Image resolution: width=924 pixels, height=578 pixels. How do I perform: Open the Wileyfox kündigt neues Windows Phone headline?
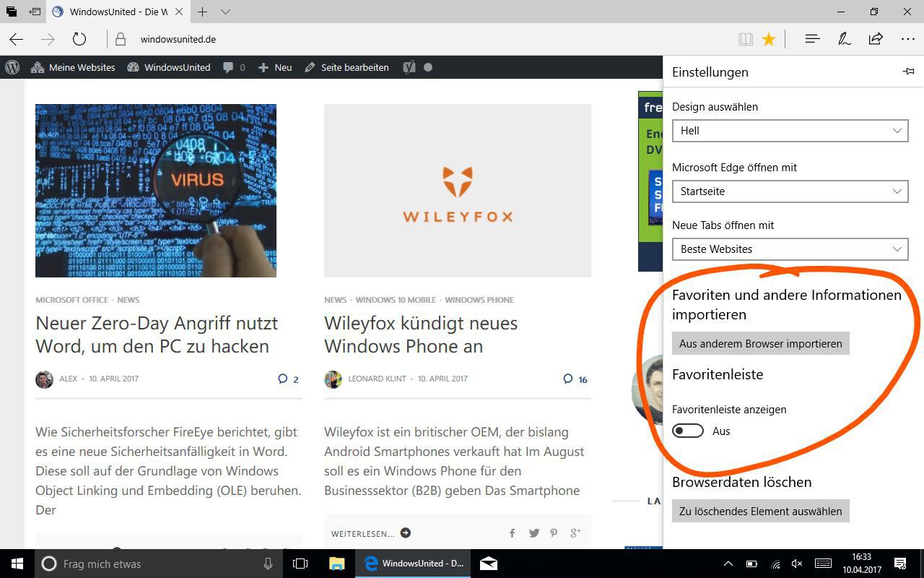tap(421, 335)
